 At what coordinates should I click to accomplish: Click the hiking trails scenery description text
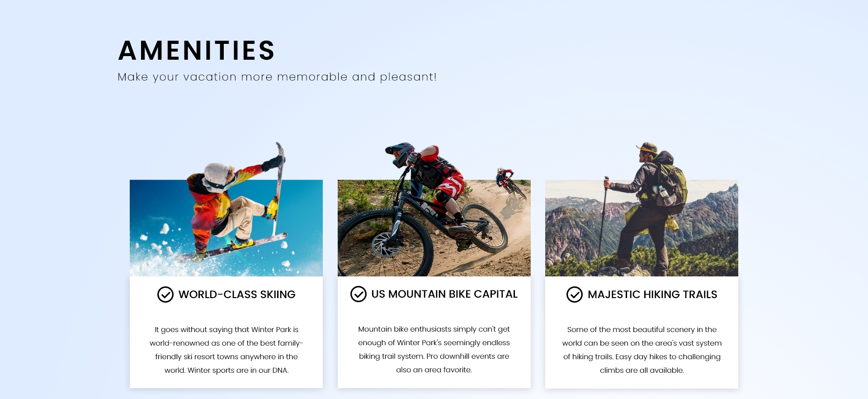pyautogui.click(x=642, y=350)
